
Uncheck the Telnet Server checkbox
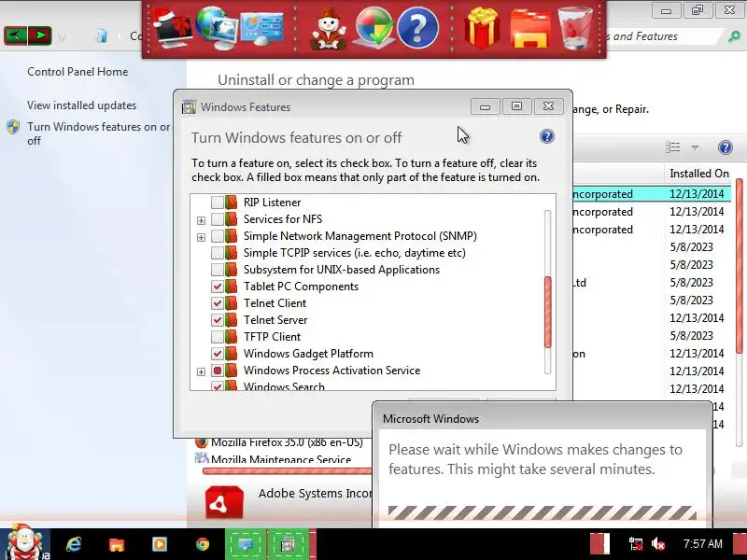click(x=218, y=320)
